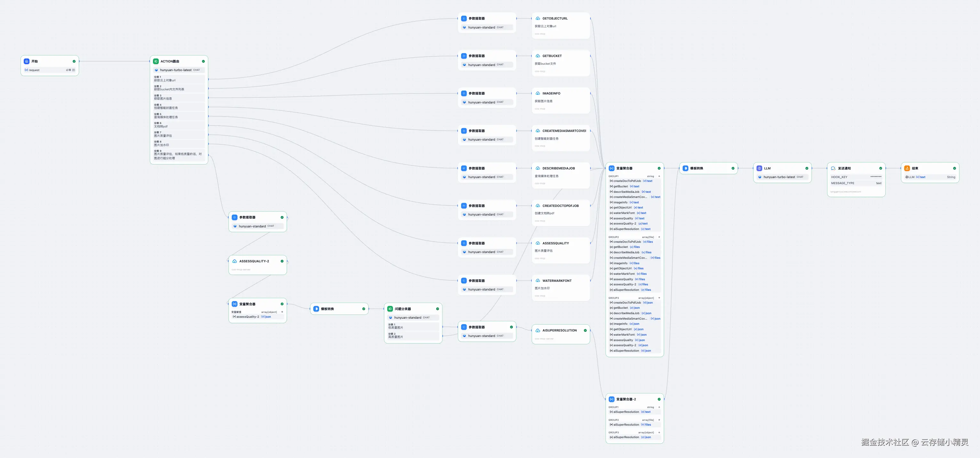Click the orange 结束 end node icon
980x458 pixels.
click(907, 168)
